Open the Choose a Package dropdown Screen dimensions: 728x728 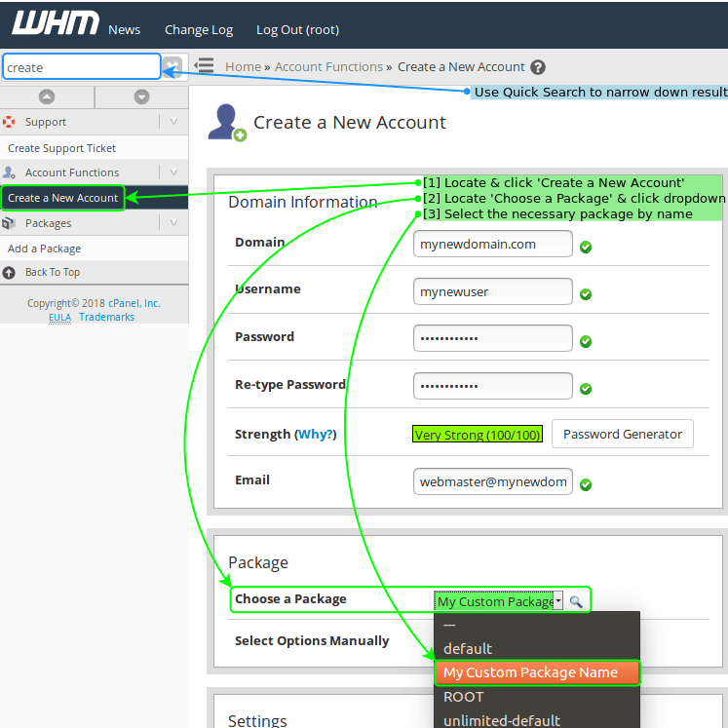click(500, 601)
